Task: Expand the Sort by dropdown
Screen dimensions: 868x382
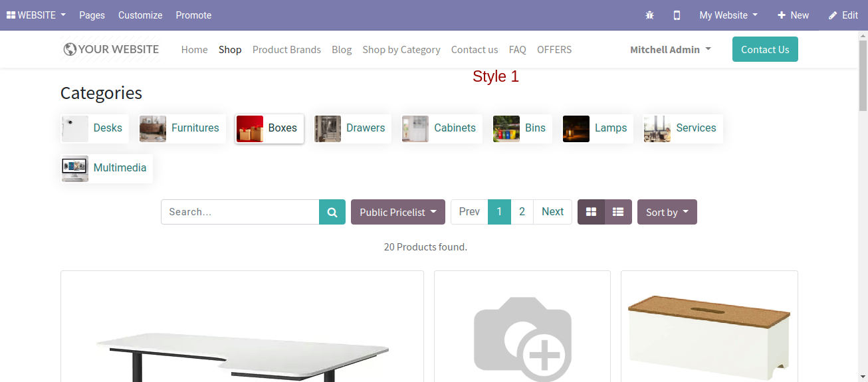Action: click(667, 212)
